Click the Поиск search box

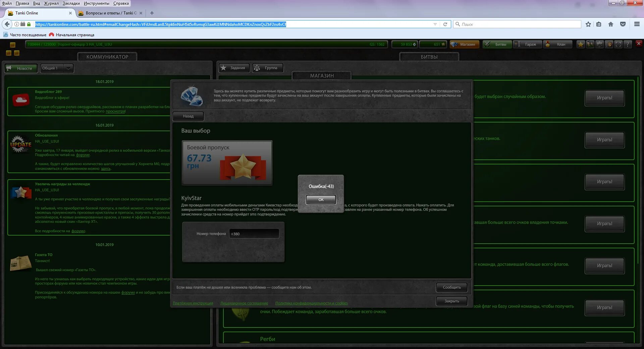pyautogui.click(x=517, y=24)
